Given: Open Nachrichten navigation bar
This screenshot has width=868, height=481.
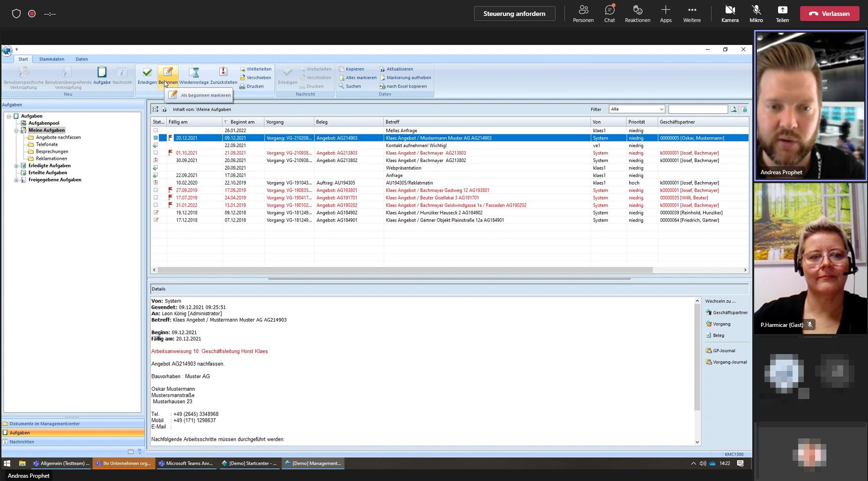Looking at the screenshot, I should pyautogui.click(x=73, y=442).
